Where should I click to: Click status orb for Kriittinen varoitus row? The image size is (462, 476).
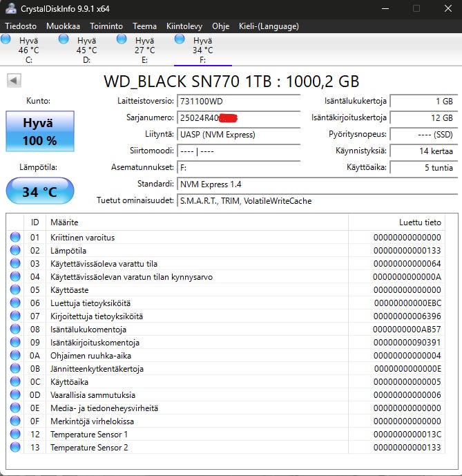point(15,237)
